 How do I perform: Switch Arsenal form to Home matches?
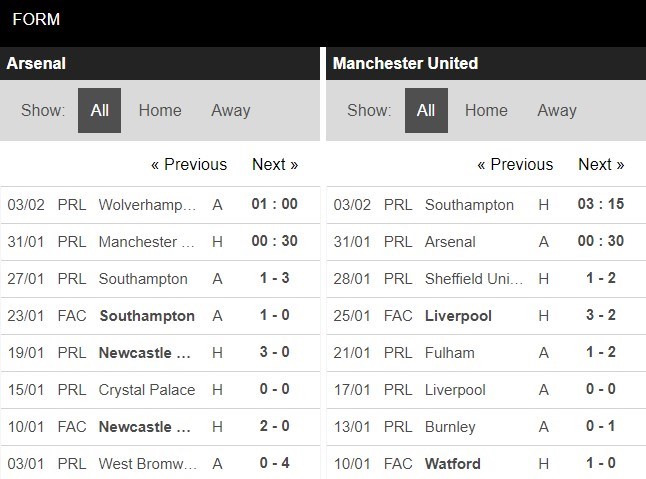[160, 110]
